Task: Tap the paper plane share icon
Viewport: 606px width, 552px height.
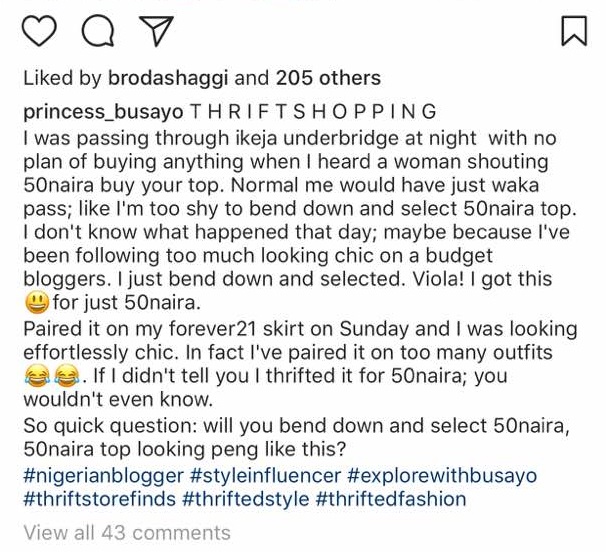Action: [156, 31]
